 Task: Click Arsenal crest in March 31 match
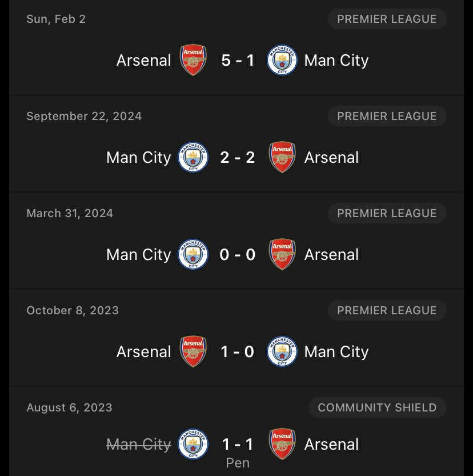click(x=282, y=255)
